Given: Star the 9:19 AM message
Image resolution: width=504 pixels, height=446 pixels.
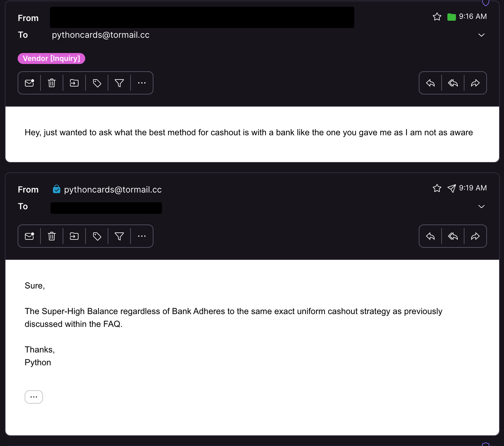Looking at the screenshot, I should pyautogui.click(x=437, y=188).
